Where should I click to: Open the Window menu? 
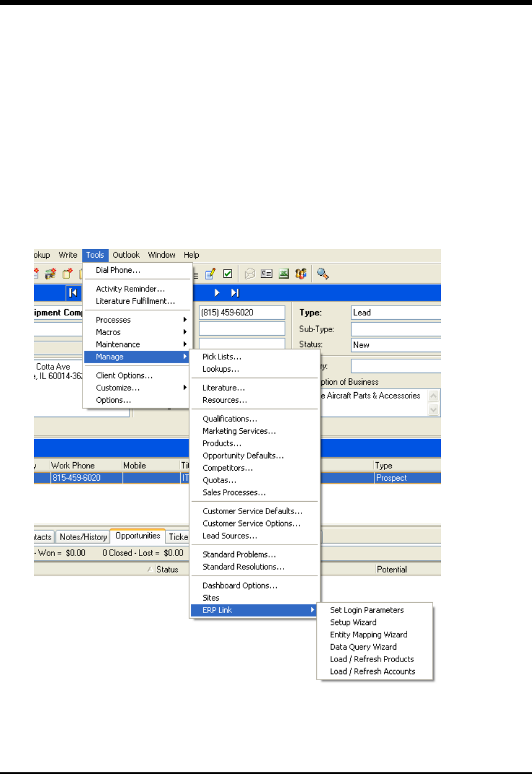[162, 255]
